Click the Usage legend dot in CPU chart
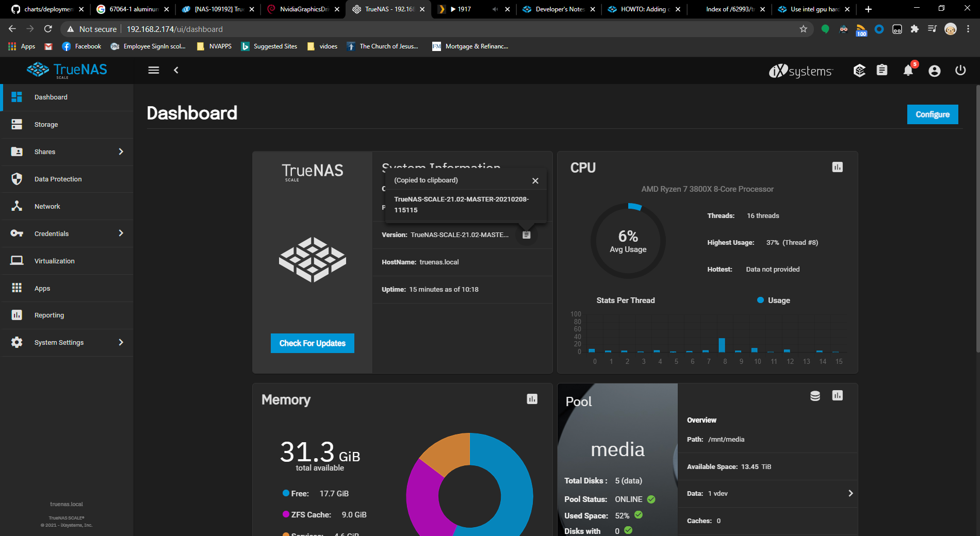980x536 pixels. [760, 300]
